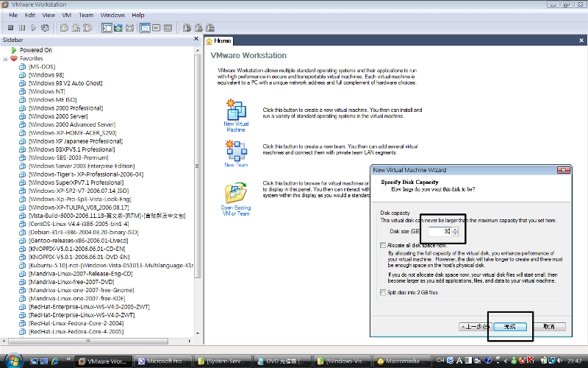The width and height of the screenshot is (588, 368).
Task: Select [Windows 2000 Advanced Server] entry
Action: coord(71,124)
